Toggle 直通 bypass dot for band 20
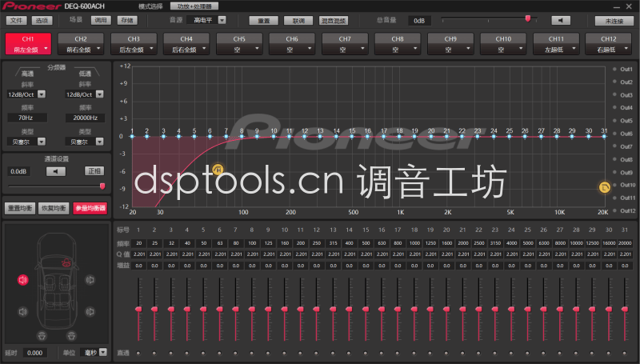Viewport: 640px width, 364px height. point(446,353)
